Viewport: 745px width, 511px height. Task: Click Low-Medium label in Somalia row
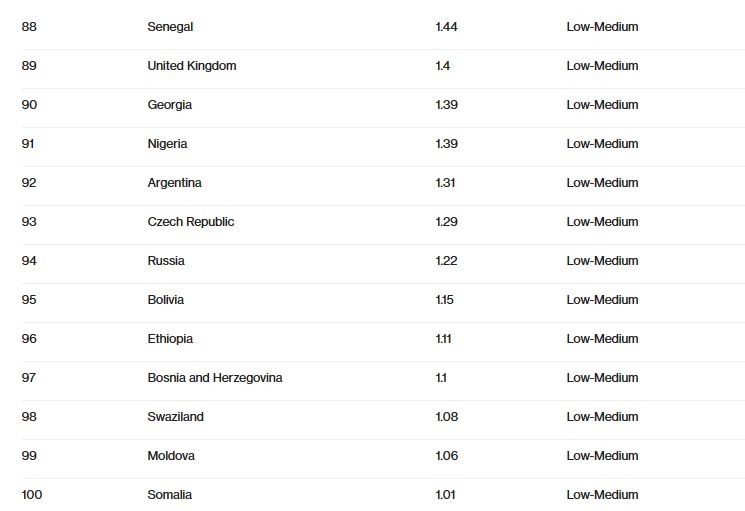(x=602, y=495)
